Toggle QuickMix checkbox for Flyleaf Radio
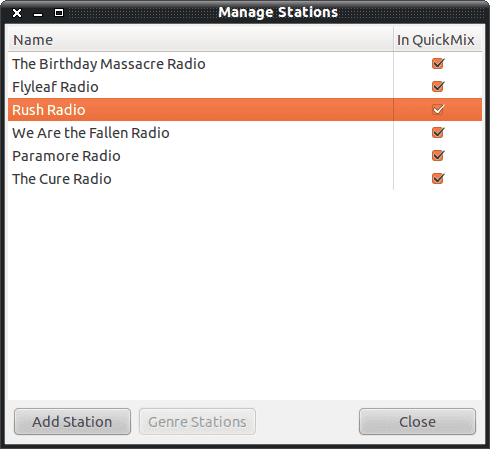Image resolution: width=490 pixels, height=449 pixels. tap(438, 86)
